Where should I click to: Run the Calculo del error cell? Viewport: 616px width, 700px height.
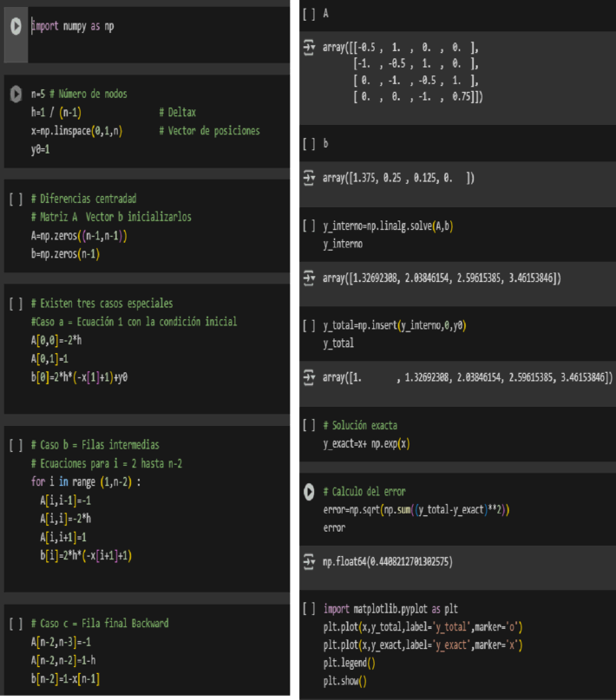coord(309,492)
